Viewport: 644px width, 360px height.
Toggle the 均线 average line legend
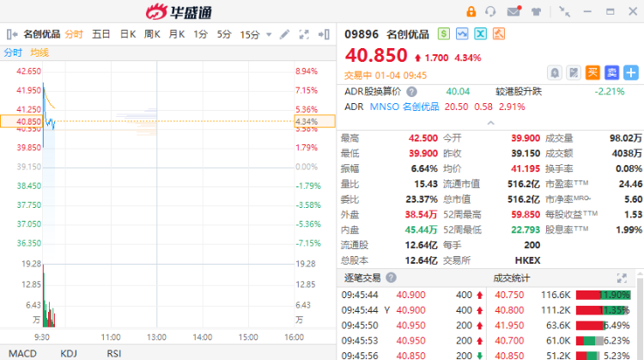click(39, 52)
